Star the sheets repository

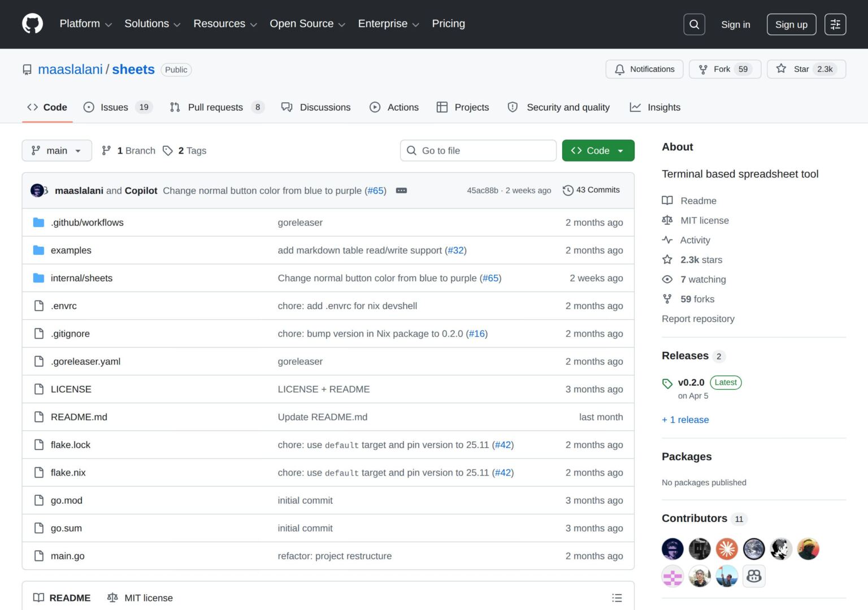806,69
